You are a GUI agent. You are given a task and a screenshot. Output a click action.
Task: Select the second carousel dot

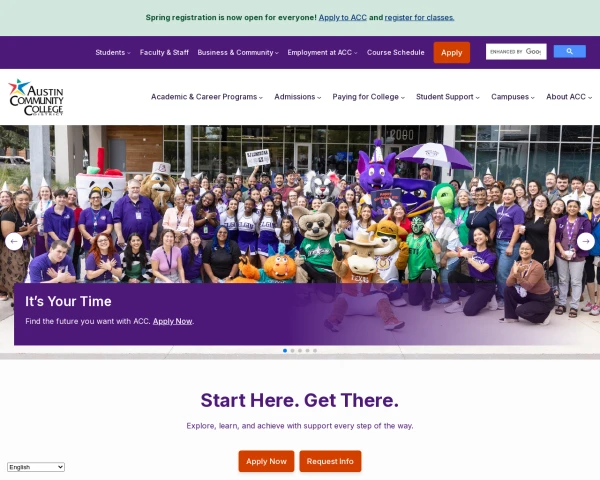coord(292,351)
